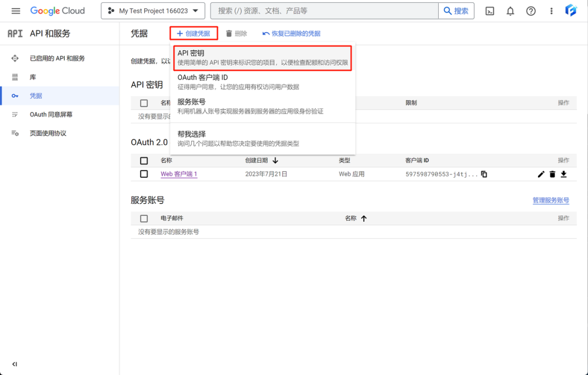
Task: Focus the search resources input field
Action: [x=324, y=11]
